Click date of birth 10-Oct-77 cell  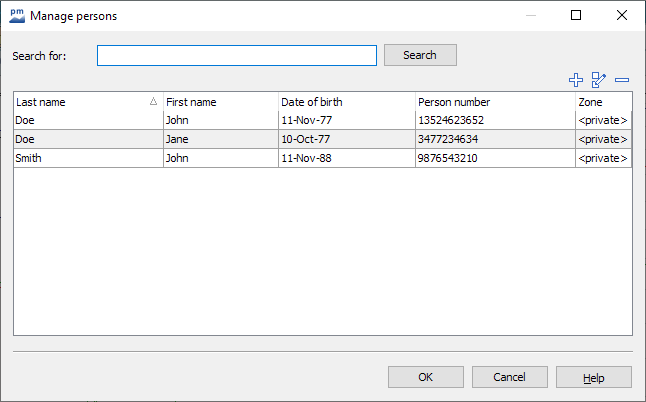(x=346, y=140)
